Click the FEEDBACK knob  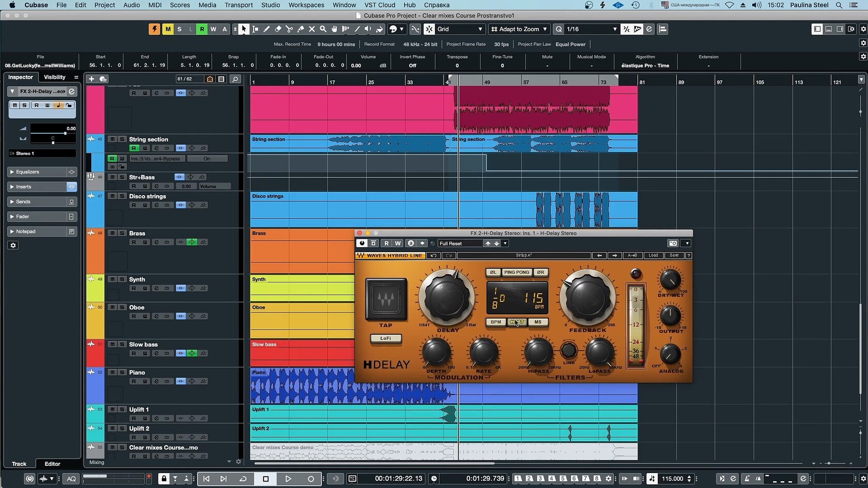587,297
